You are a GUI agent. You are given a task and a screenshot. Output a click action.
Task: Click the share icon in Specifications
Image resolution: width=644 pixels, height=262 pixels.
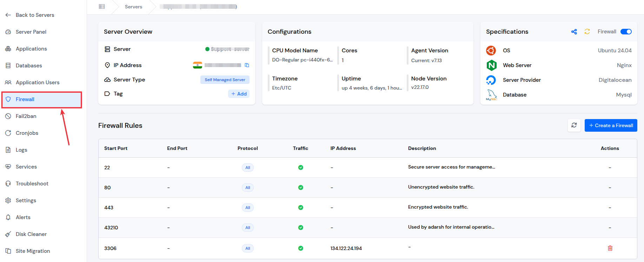tap(574, 32)
